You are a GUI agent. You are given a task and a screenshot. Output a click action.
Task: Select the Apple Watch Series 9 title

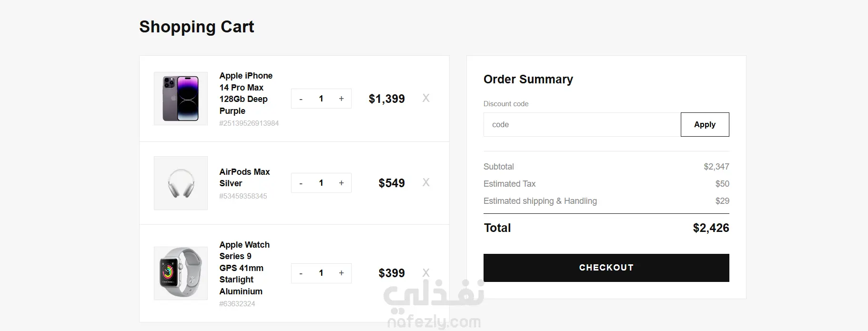pyautogui.click(x=244, y=268)
